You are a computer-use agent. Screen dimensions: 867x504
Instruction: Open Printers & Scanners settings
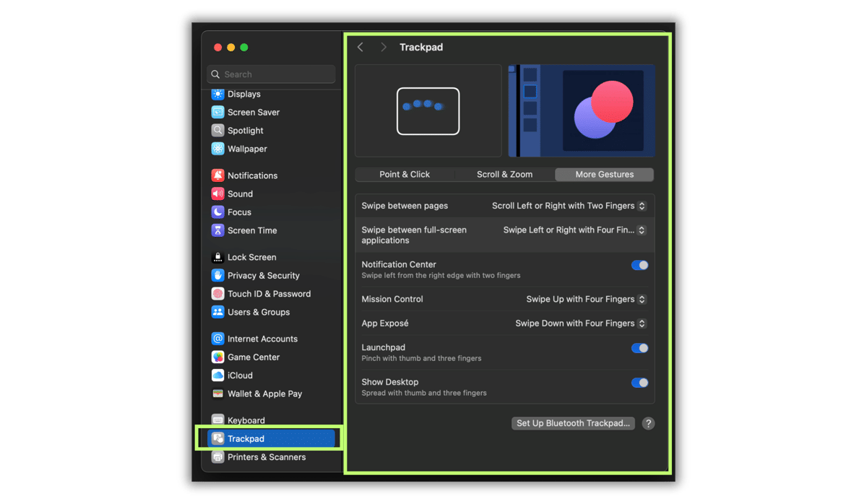pos(267,456)
